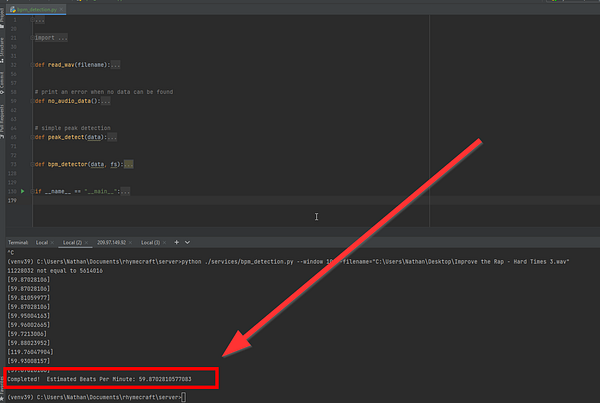Click the folded ellipsis after if __name__ line
This screenshot has width=600, height=403.
click(x=125, y=191)
